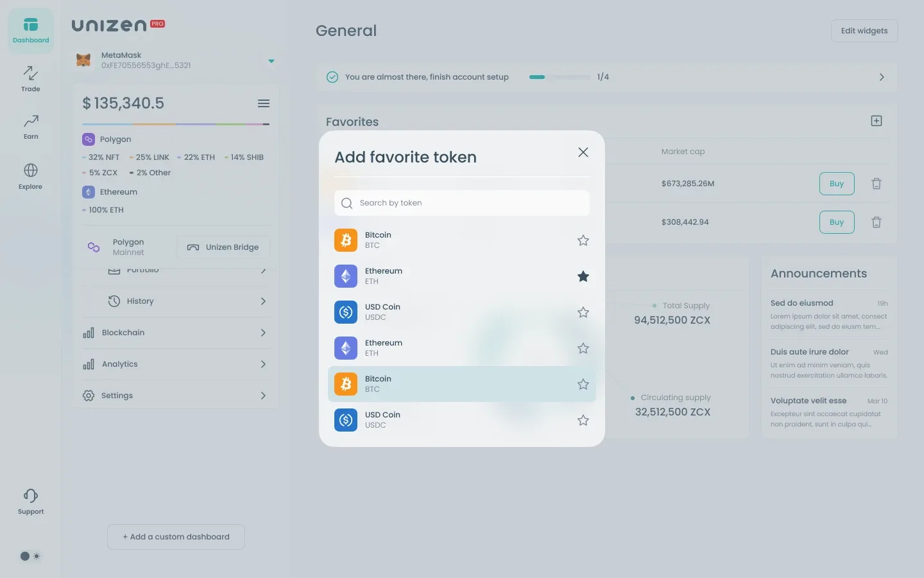Click the add favorite plus icon
The width and height of the screenshot is (924, 578).
[x=877, y=121]
